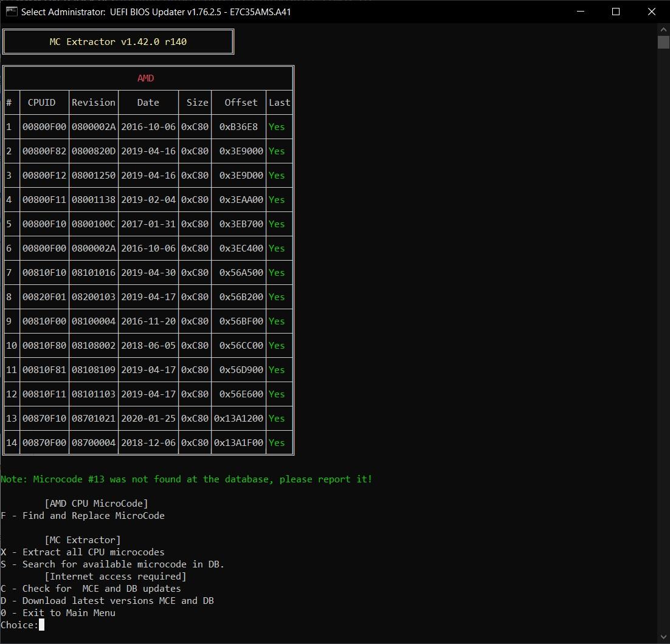Select offset 0x56E600 cell
The height and width of the screenshot is (644, 670).
point(241,394)
